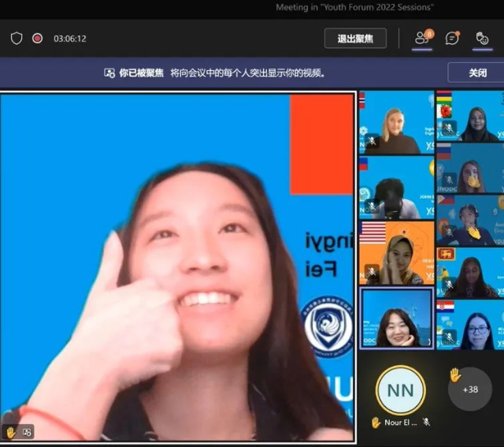Open the meeting chat icon
Image resolution: width=504 pixels, height=447 pixels.
coord(452,38)
